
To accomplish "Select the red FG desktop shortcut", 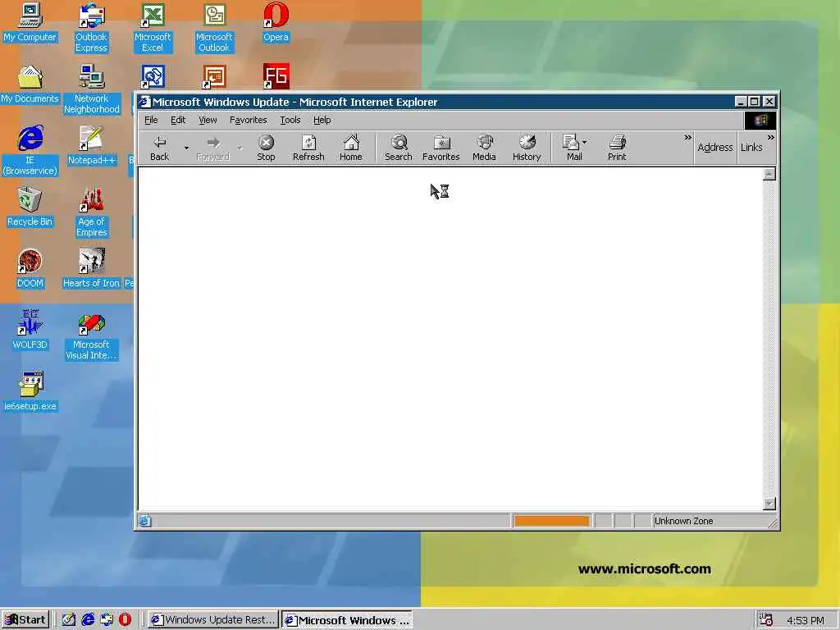I will pos(276,76).
